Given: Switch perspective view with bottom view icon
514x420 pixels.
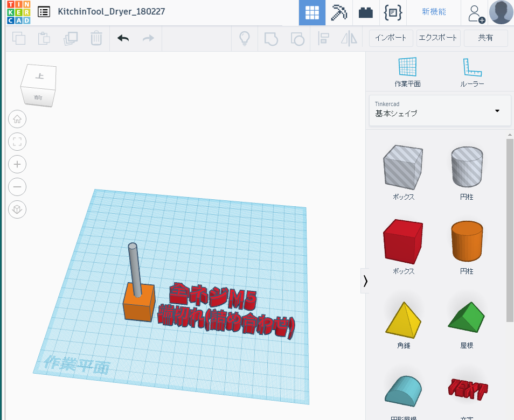Looking at the screenshot, I should [17, 209].
